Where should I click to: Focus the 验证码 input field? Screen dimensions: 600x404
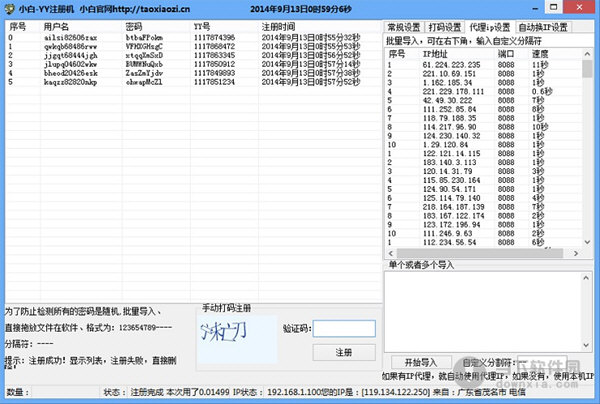(x=342, y=329)
